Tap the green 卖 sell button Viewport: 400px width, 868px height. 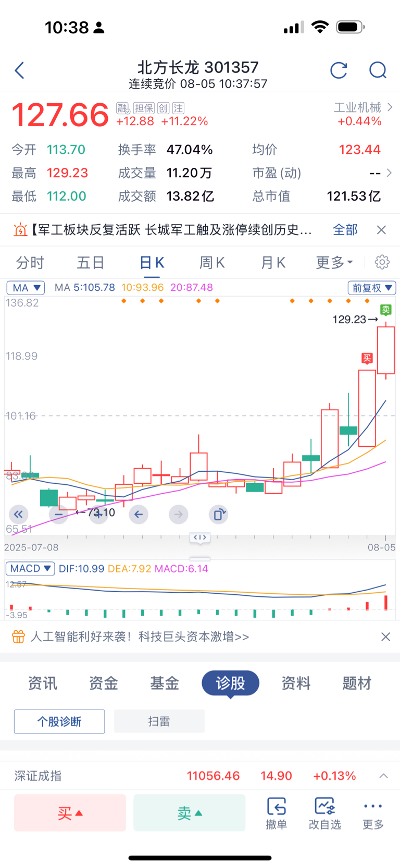pos(189,813)
